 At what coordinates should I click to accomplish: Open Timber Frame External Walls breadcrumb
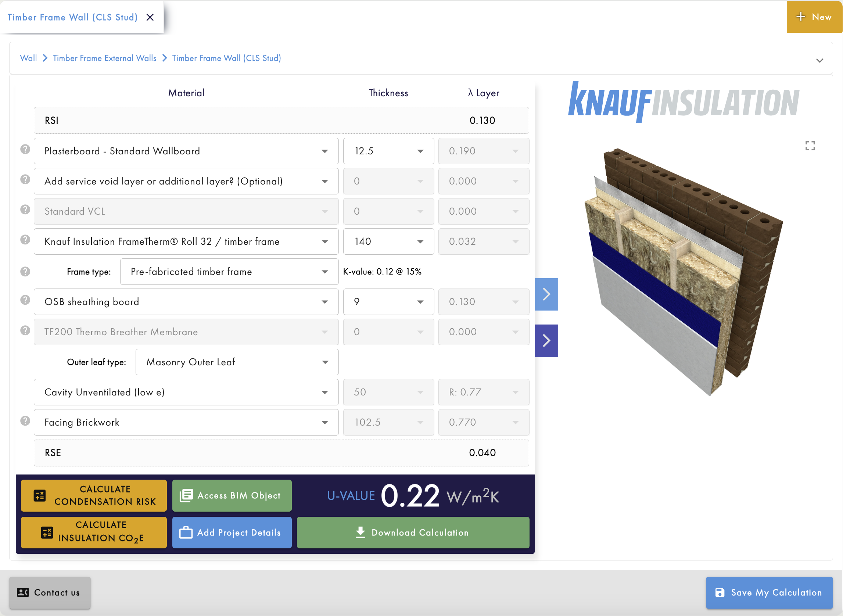click(104, 58)
